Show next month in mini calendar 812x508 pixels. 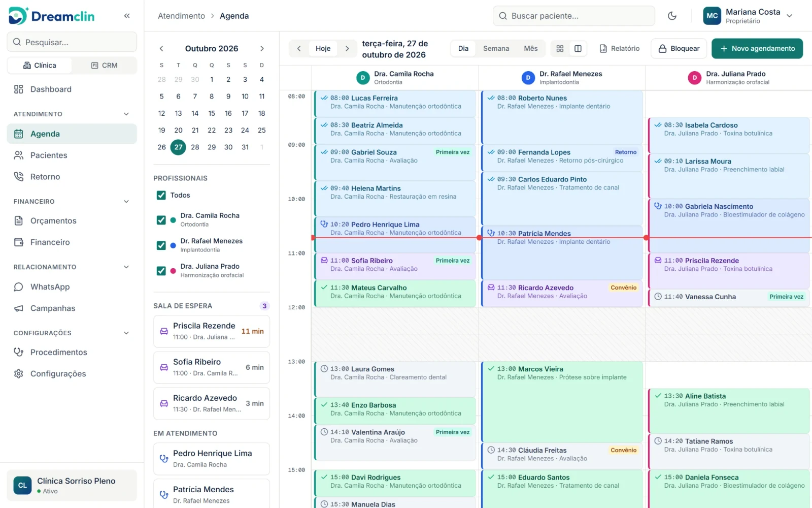[x=262, y=49]
